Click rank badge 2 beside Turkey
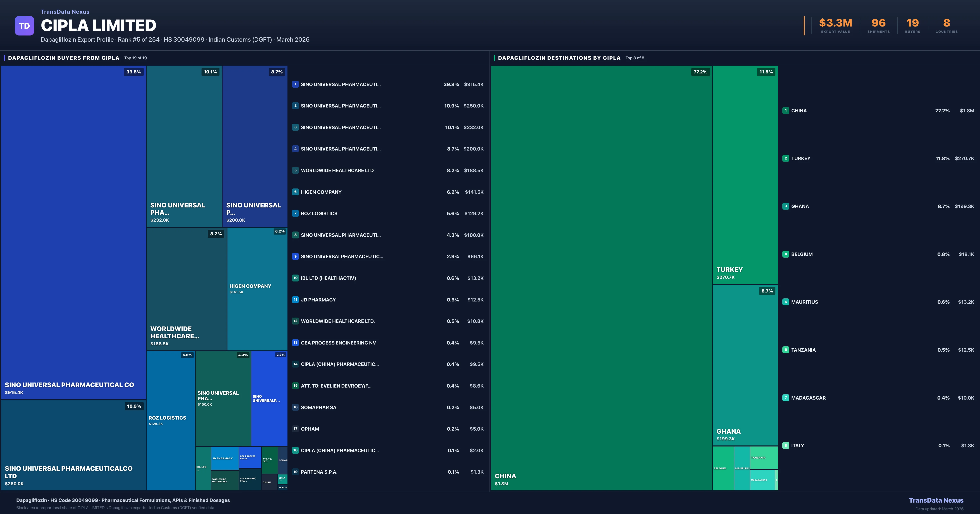 (x=786, y=158)
